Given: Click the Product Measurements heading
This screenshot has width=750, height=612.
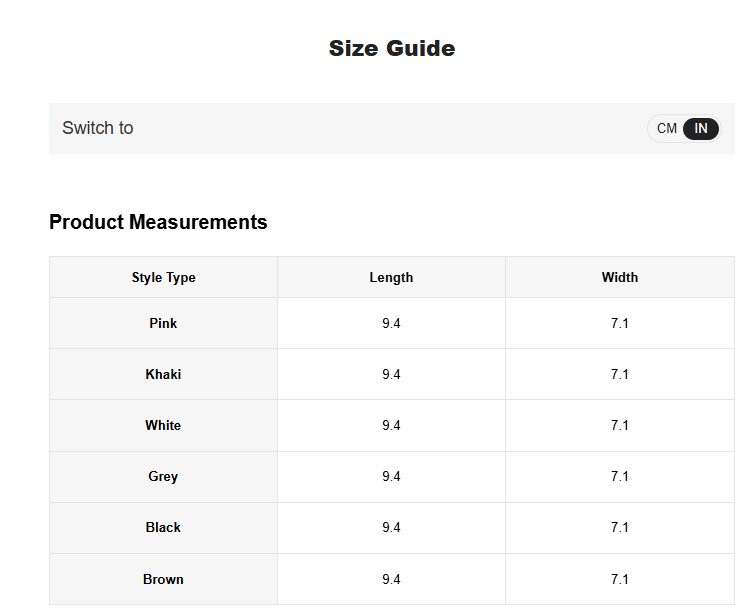Looking at the screenshot, I should pos(158,222).
